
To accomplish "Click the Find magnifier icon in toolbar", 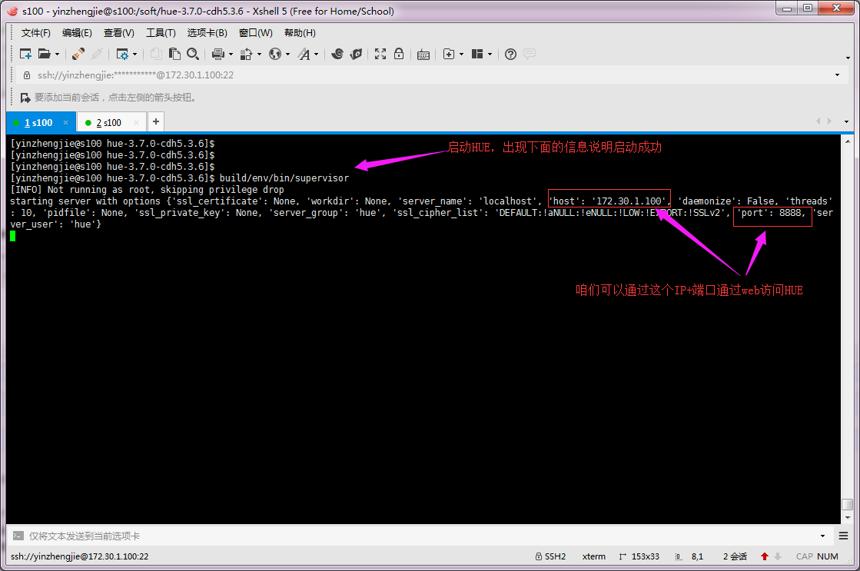I will 193,54.
